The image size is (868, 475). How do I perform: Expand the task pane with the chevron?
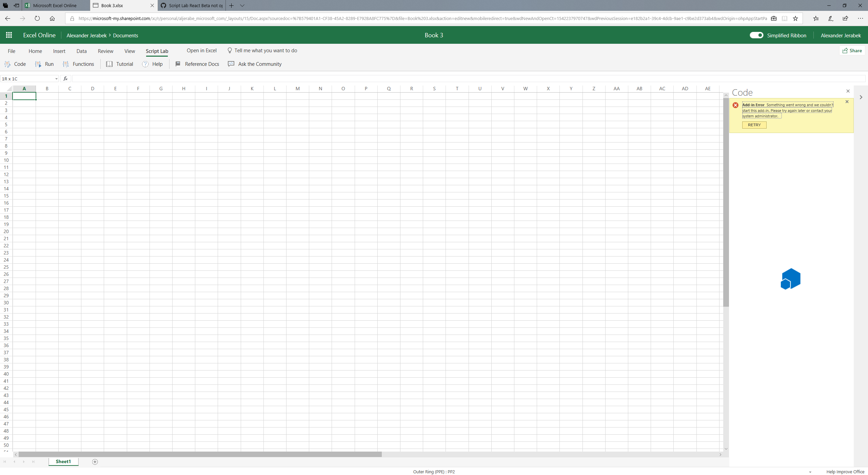coord(861,97)
